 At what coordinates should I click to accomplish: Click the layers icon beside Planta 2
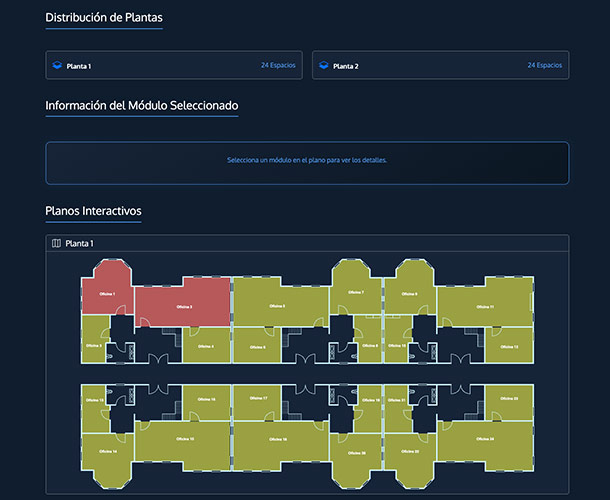[323, 66]
